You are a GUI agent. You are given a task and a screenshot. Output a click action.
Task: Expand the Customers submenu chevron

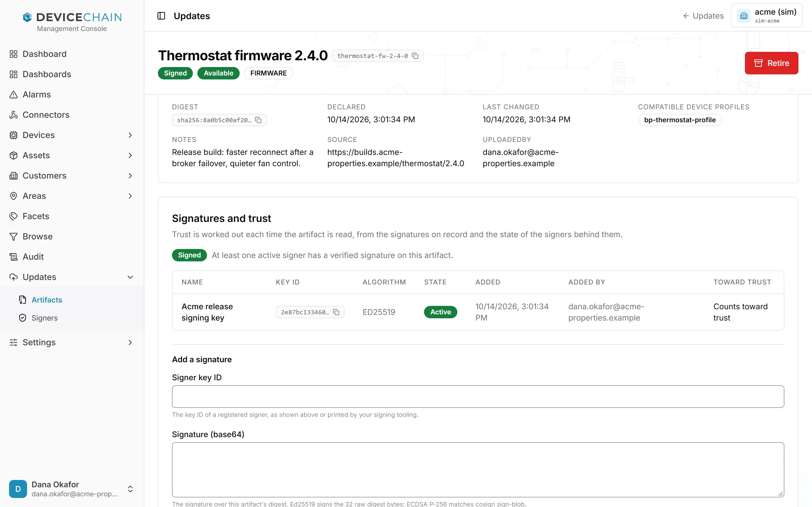[x=130, y=175]
